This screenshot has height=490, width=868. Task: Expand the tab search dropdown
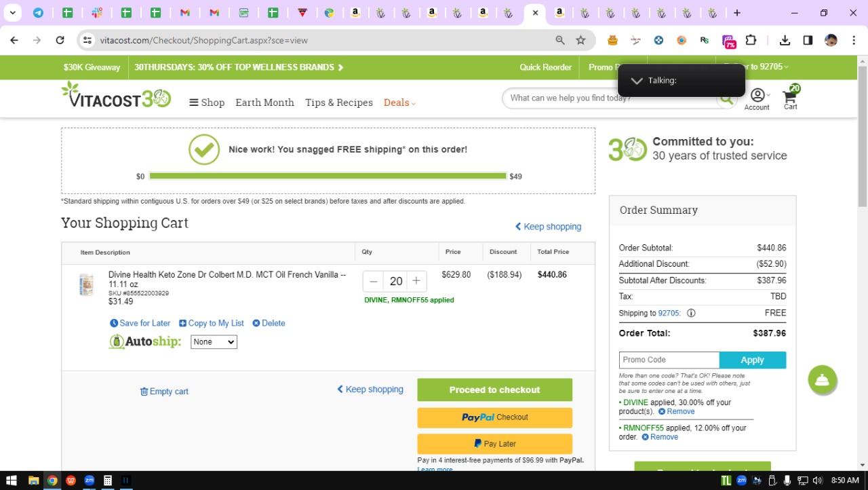(x=12, y=13)
